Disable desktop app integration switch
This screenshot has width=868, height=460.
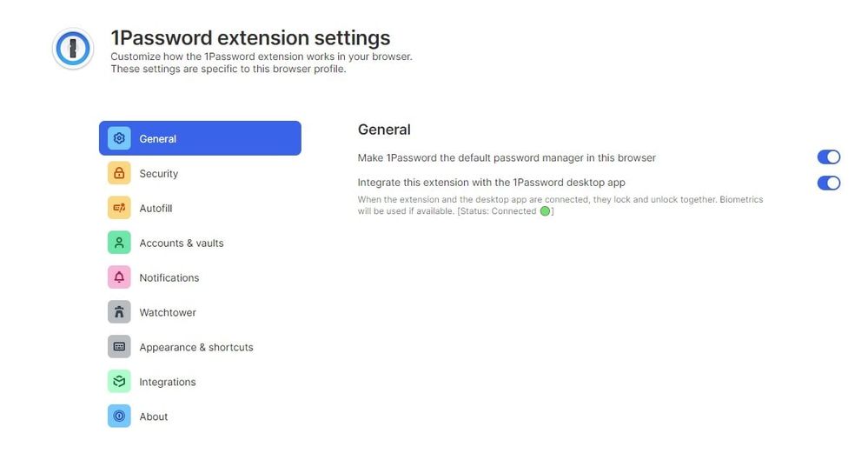point(828,183)
